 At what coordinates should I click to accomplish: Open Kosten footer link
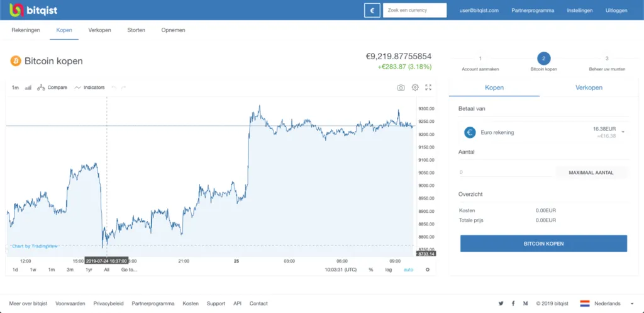(x=191, y=304)
